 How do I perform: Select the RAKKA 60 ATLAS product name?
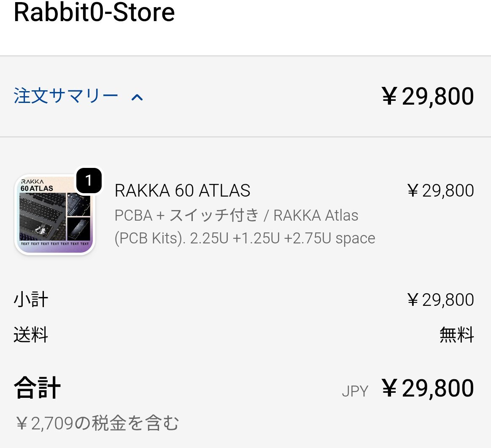pos(182,191)
